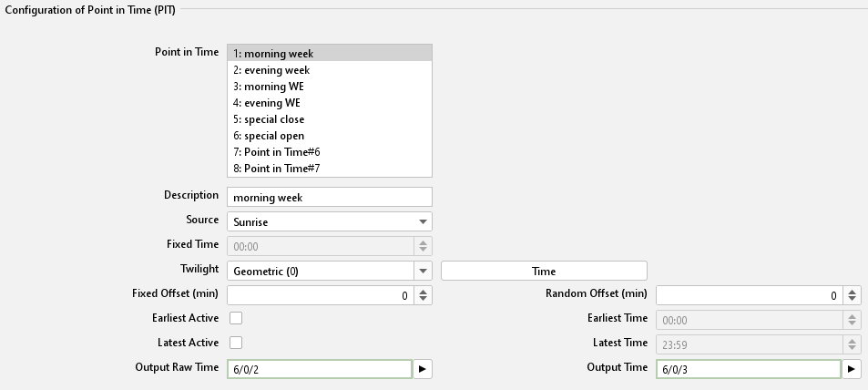Open the Source dropdown showing Sunrise
The image size is (868, 390).
coord(329,221)
